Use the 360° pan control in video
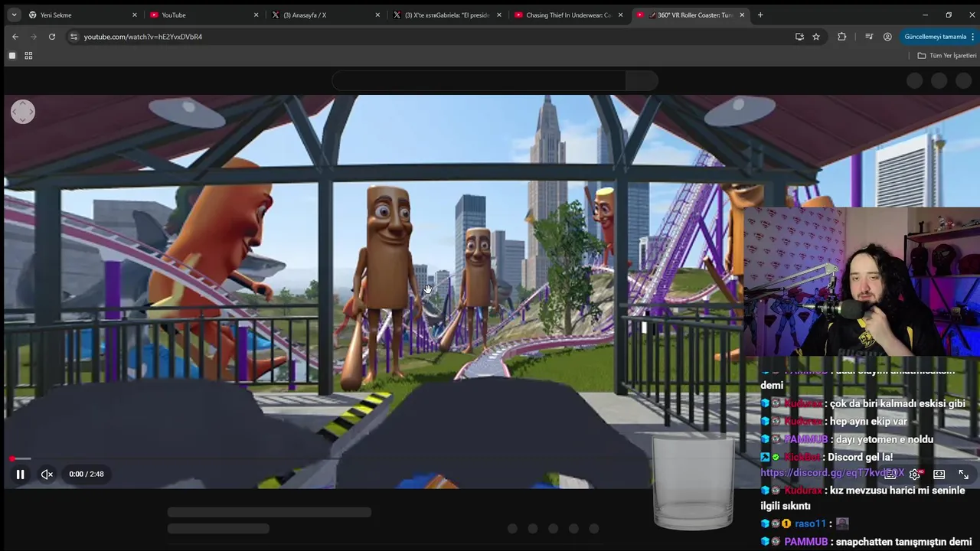 pos(23,112)
